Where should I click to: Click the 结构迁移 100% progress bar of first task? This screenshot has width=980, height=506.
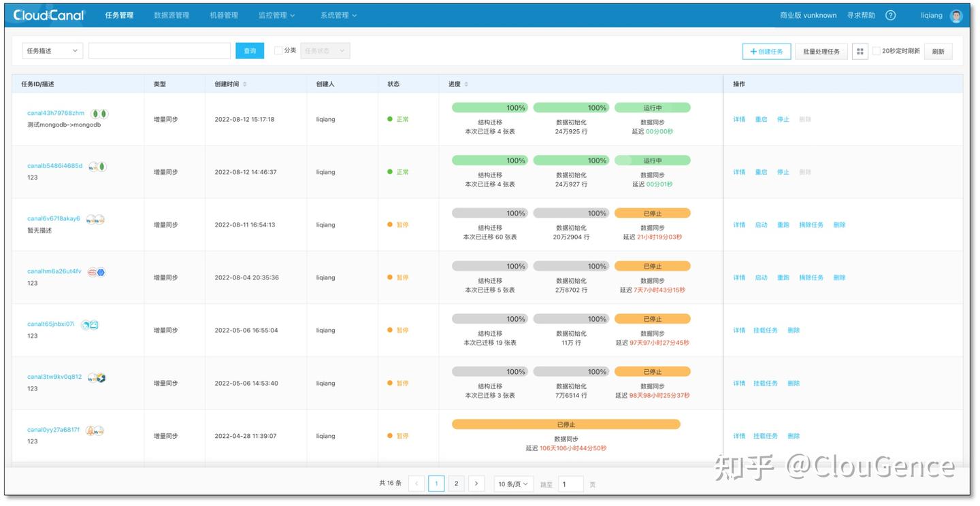tap(487, 107)
